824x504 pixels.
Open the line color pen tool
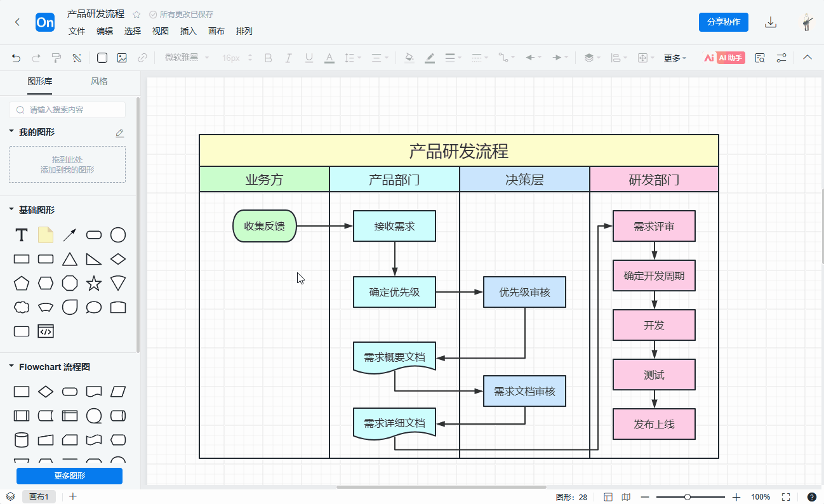pyautogui.click(x=430, y=58)
